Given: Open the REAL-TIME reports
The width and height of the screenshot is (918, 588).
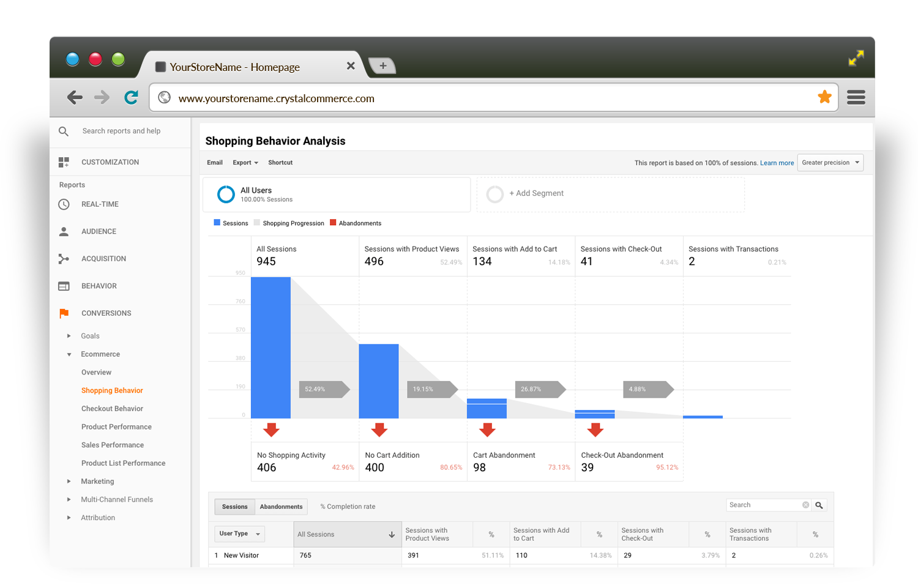Looking at the screenshot, I should tap(100, 204).
